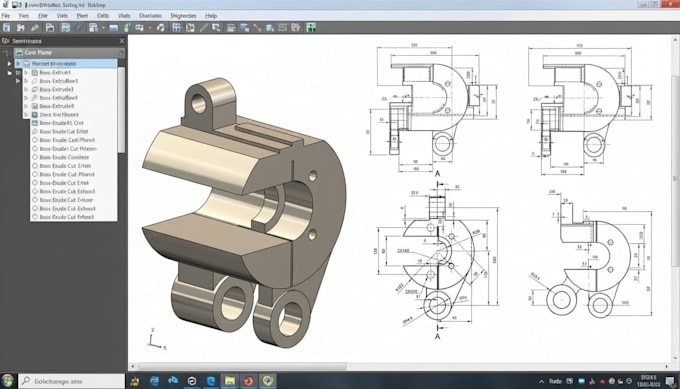Open the Elie menu
The height and width of the screenshot is (389, 680).
tap(42, 16)
